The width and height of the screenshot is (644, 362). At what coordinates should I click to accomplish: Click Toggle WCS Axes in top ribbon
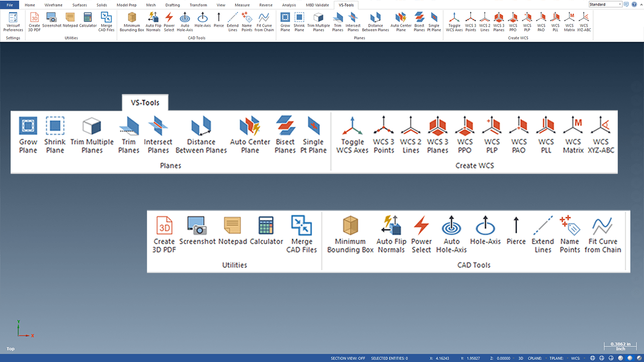pos(454,22)
